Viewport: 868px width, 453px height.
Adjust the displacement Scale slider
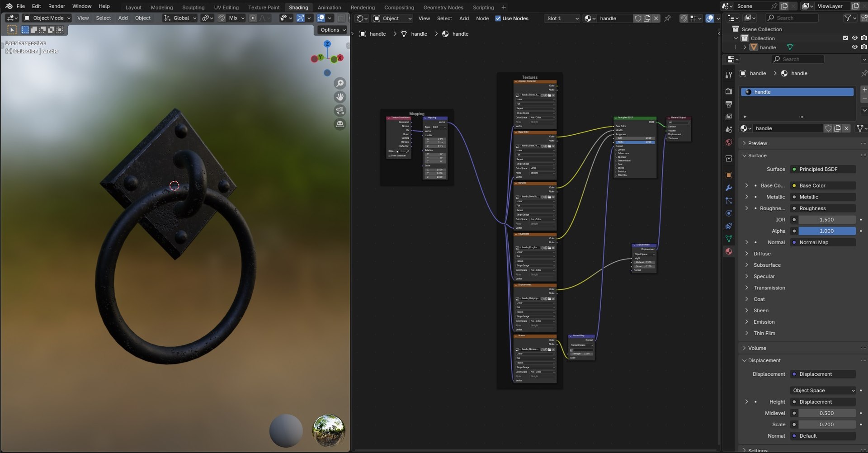(827, 425)
